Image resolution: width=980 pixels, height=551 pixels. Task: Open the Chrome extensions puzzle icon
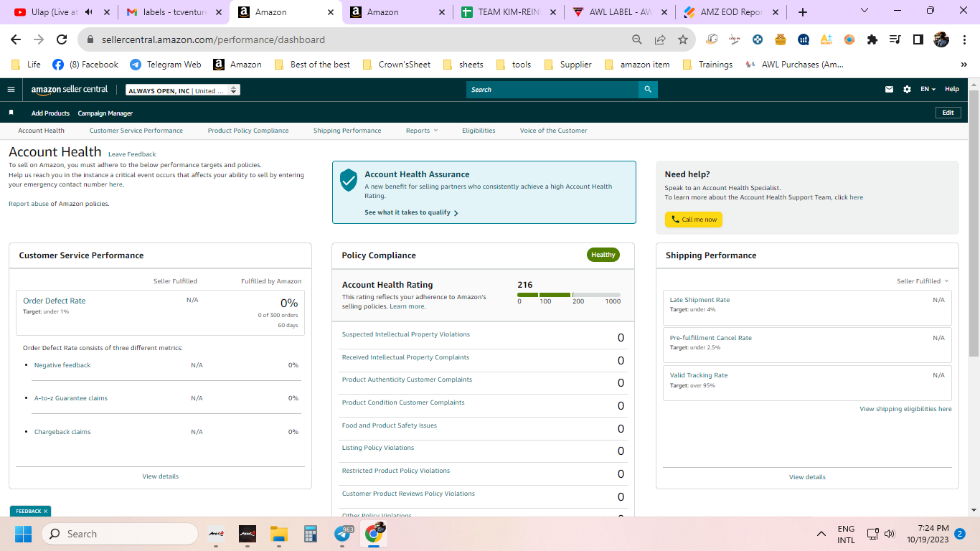(x=872, y=39)
